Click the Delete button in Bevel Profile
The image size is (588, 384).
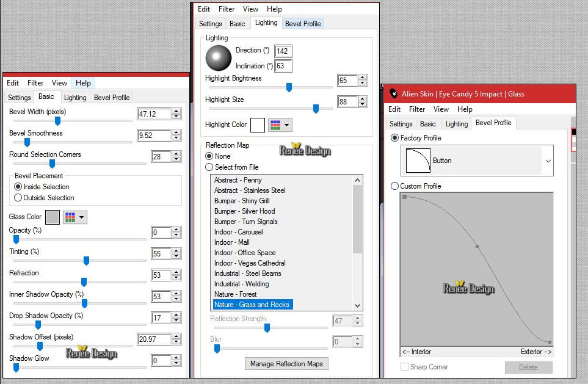tap(528, 368)
